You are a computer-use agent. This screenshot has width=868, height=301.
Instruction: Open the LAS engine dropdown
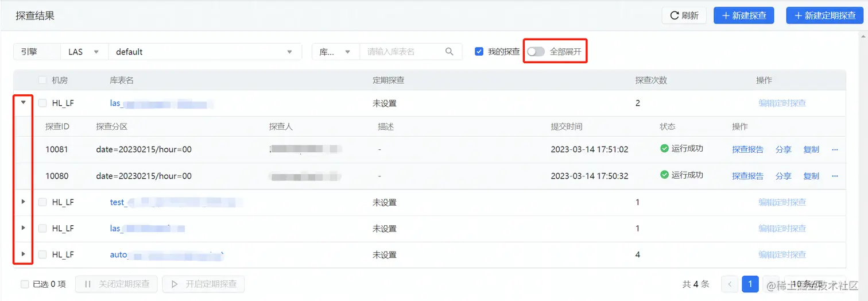(84, 52)
